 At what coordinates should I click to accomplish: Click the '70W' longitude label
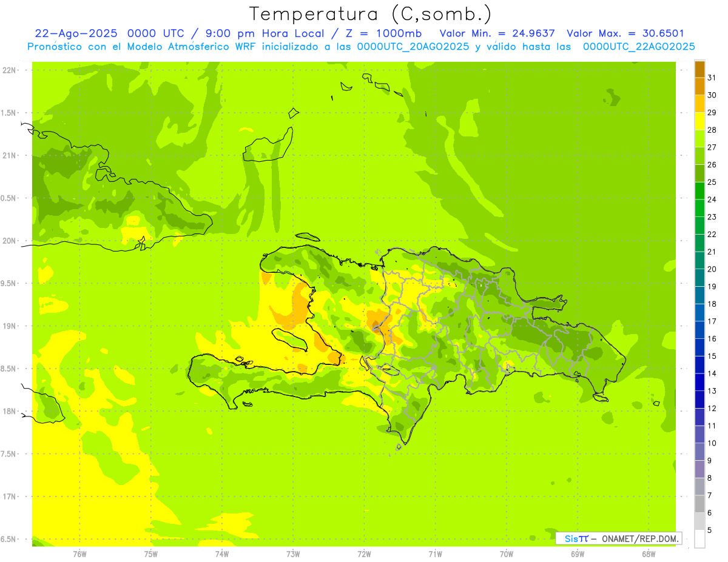[x=507, y=554]
